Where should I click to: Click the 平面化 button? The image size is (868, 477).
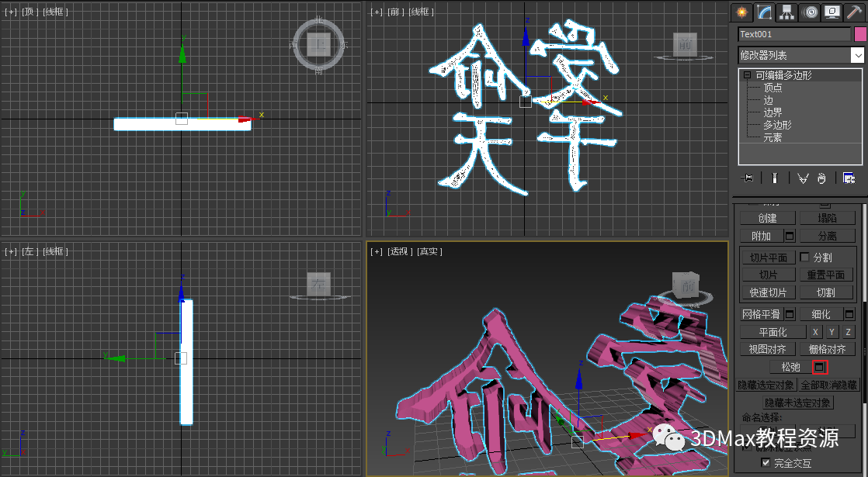pos(773,332)
